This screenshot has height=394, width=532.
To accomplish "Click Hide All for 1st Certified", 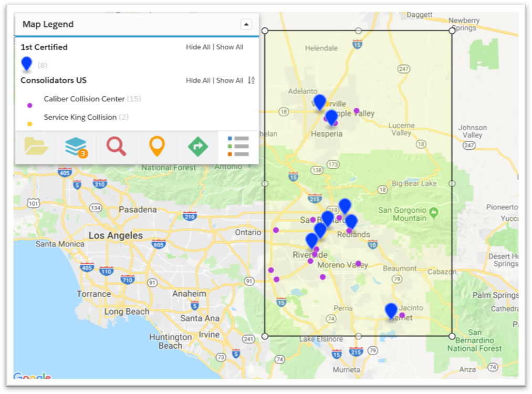I will (198, 47).
